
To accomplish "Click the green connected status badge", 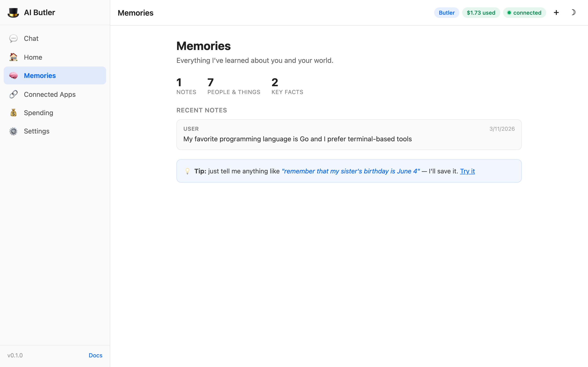I will tap(524, 13).
